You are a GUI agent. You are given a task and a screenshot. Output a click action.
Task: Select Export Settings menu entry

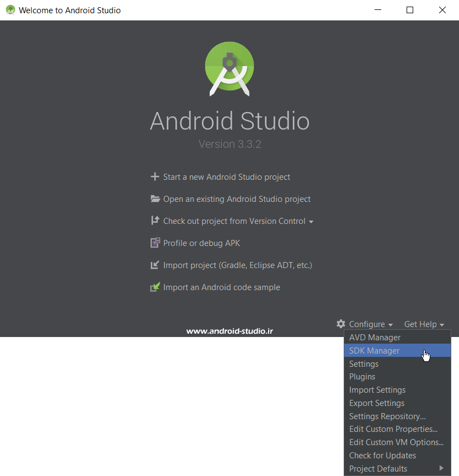click(397, 403)
